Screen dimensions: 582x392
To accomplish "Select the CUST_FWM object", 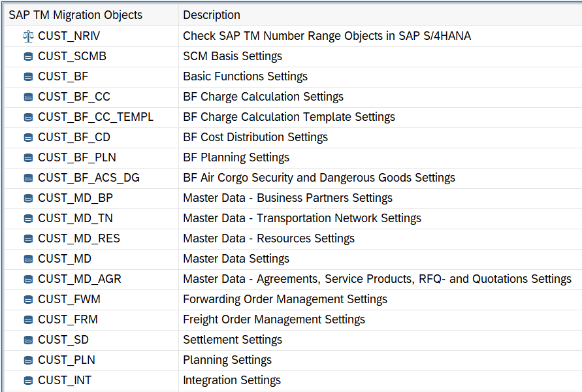I will [69, 299].
